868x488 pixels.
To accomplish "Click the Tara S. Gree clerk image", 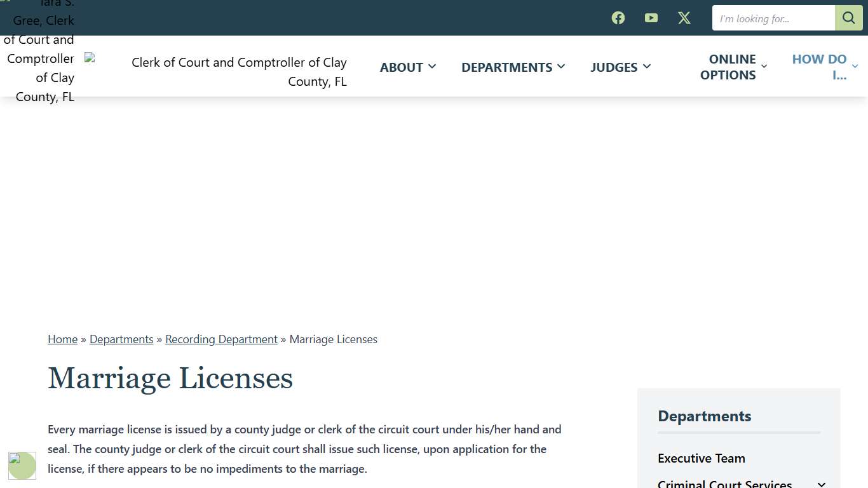I will tap(39, 51).
